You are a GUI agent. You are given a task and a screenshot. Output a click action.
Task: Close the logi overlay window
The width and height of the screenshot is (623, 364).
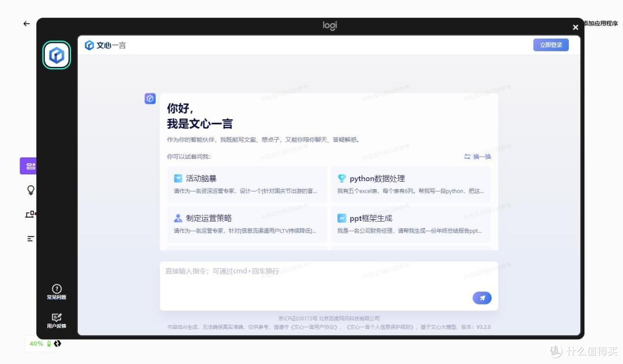click(575, 28)
